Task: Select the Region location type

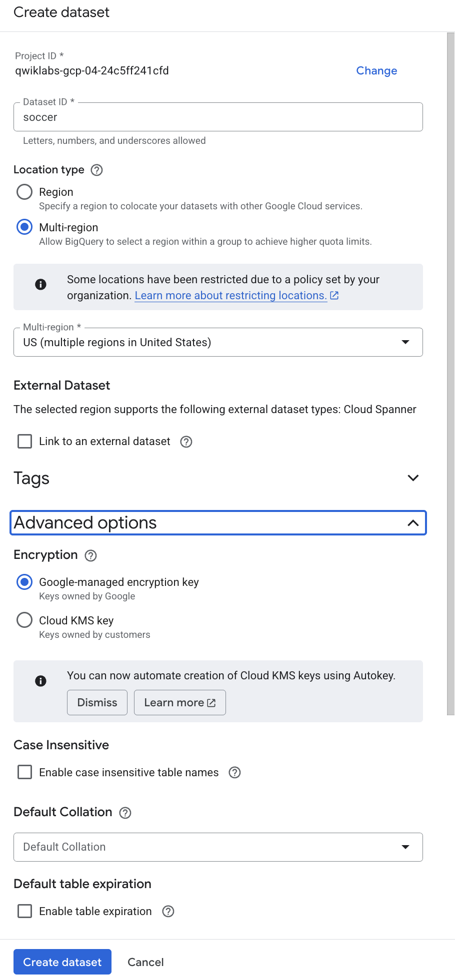Action: (24, 192)
